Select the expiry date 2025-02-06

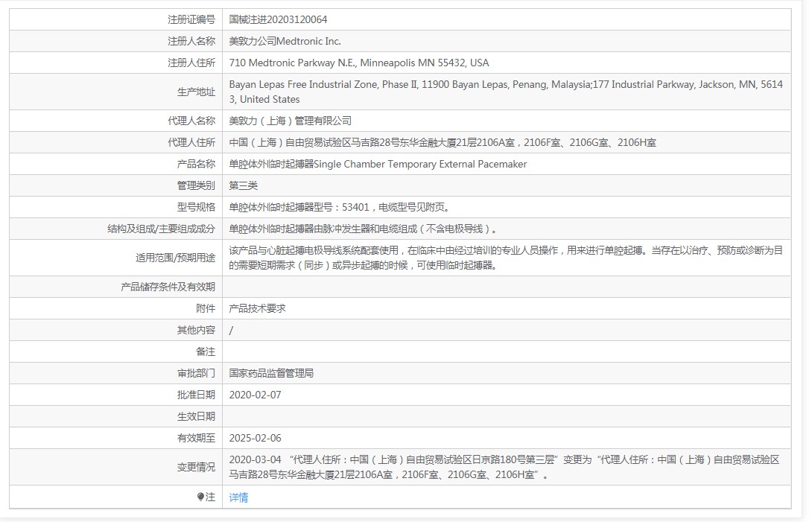pyautogui.click(x=255, y=438)
